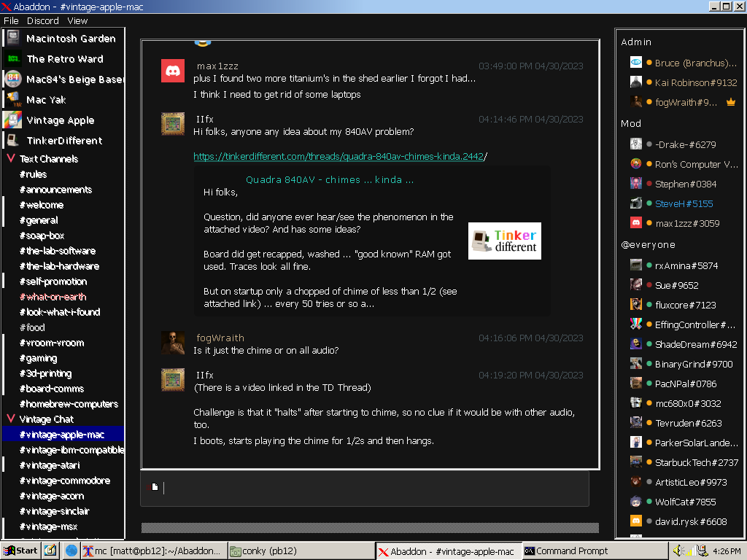Click max1zzz#3059 avatar in member list
Image resolution: width=747 pixels, height=560 pixels.
coord(636,223)
